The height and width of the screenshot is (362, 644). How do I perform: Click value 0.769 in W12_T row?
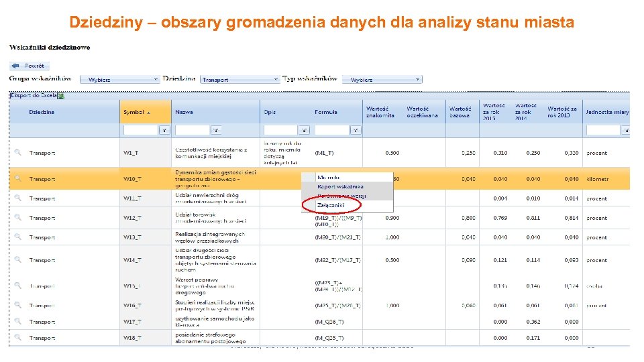point(500,218)
